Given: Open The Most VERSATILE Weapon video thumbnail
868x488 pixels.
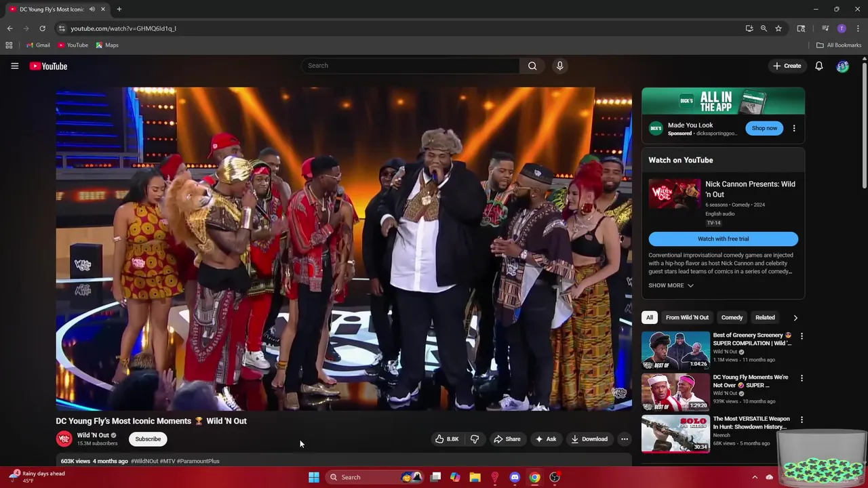Looking at the screenshot, I should pos(675,434).
